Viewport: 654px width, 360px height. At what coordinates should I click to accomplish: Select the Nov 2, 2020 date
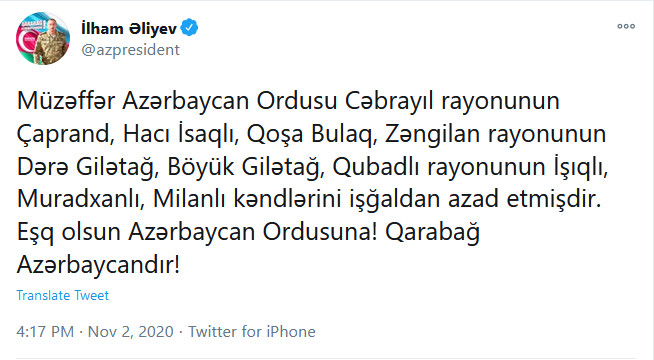131,332
